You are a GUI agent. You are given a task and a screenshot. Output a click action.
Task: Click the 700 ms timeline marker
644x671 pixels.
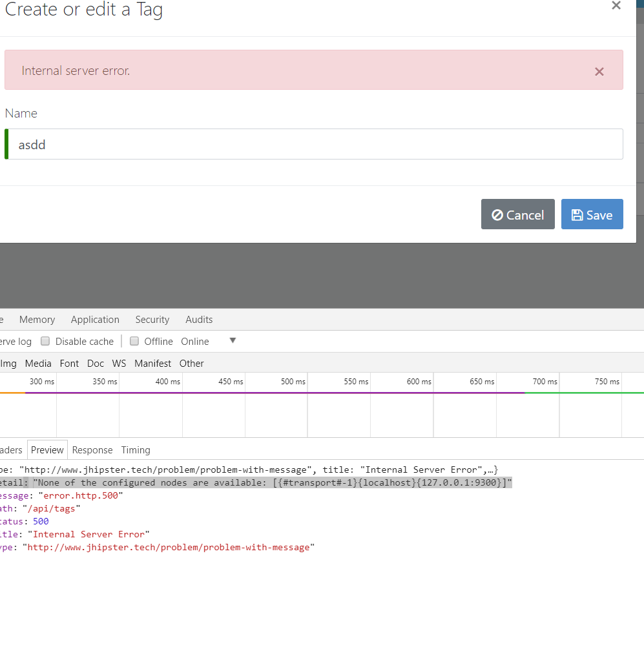545,381
